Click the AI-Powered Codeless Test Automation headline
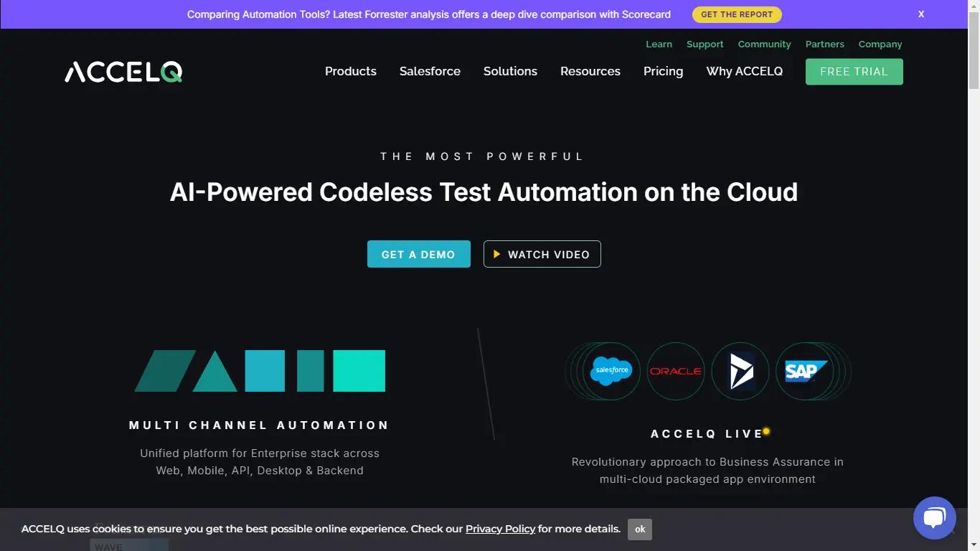The width and height of the screenshot is (980, 551). point(484,192)
